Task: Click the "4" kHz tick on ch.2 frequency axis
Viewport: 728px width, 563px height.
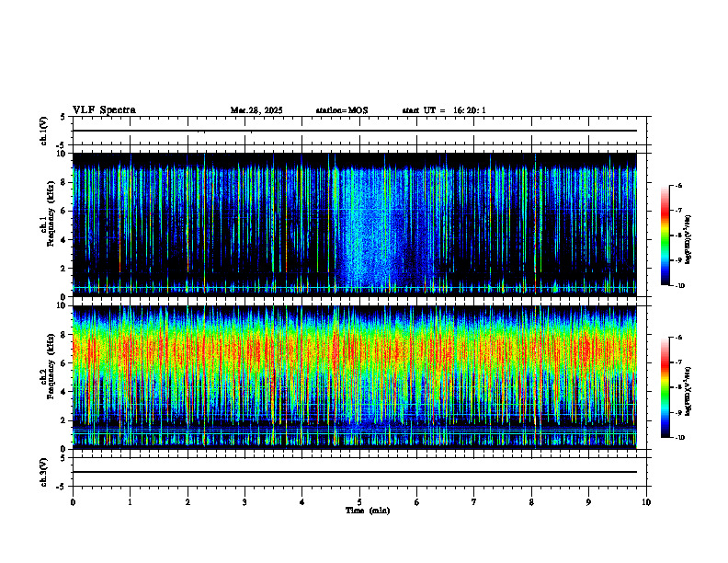Action: pyautogui.click(x=65, y=392)
